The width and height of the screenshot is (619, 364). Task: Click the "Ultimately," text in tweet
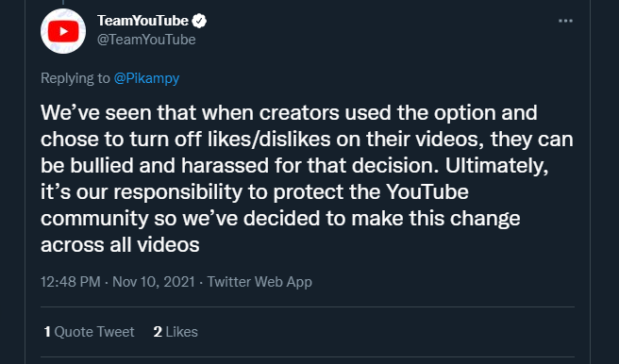click(x=497, y=166)
